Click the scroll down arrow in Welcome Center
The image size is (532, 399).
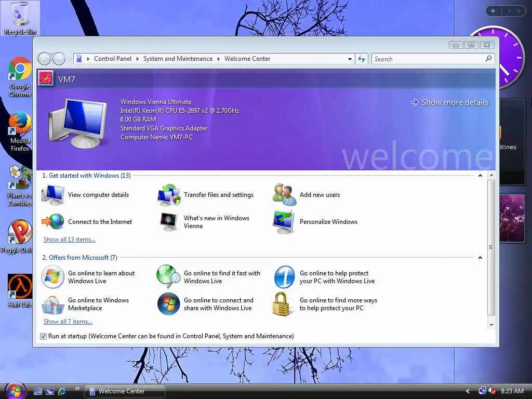(x=491, y=325)
